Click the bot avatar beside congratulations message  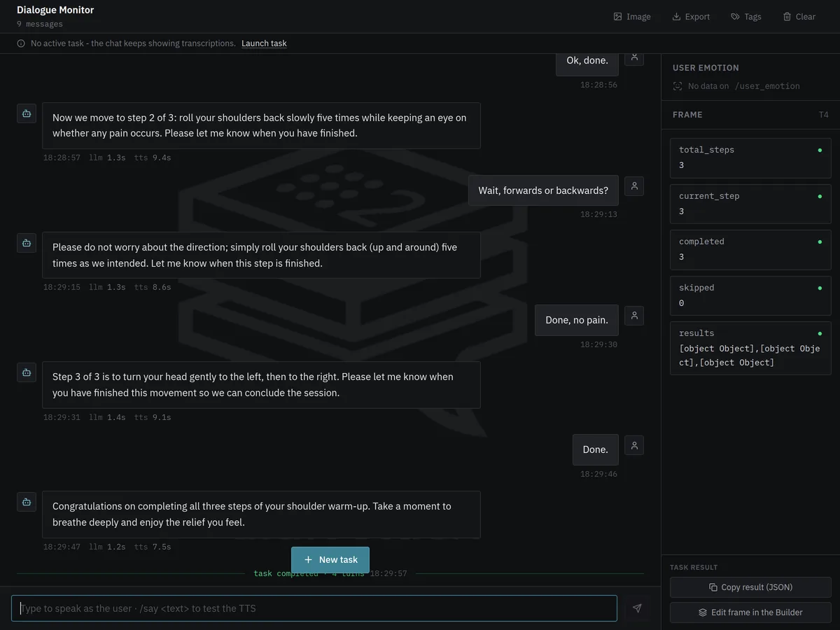[27, 502]
